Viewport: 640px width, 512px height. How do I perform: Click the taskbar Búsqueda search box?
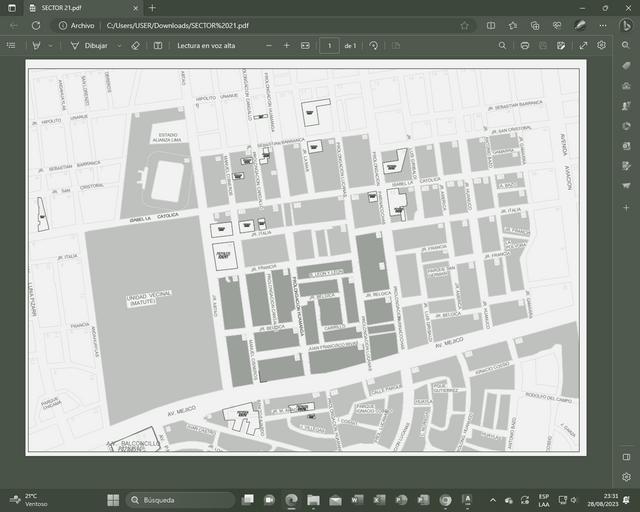(x=181, y=500)
